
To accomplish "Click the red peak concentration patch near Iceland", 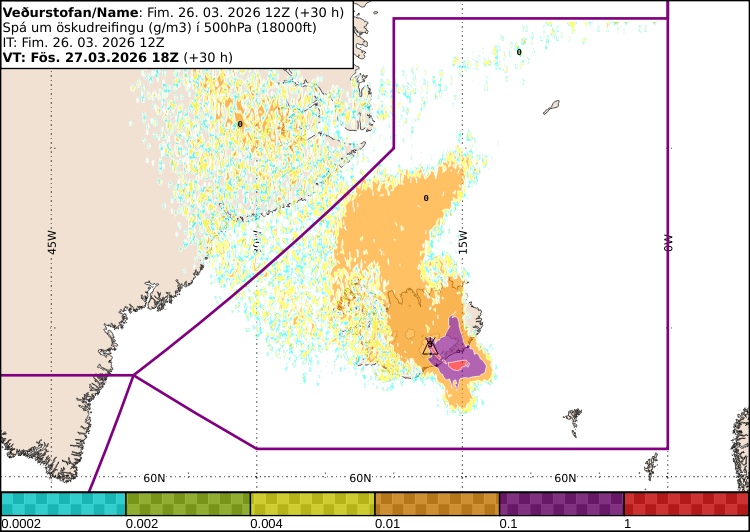I will pyautogui.click(x=458, y=365).
